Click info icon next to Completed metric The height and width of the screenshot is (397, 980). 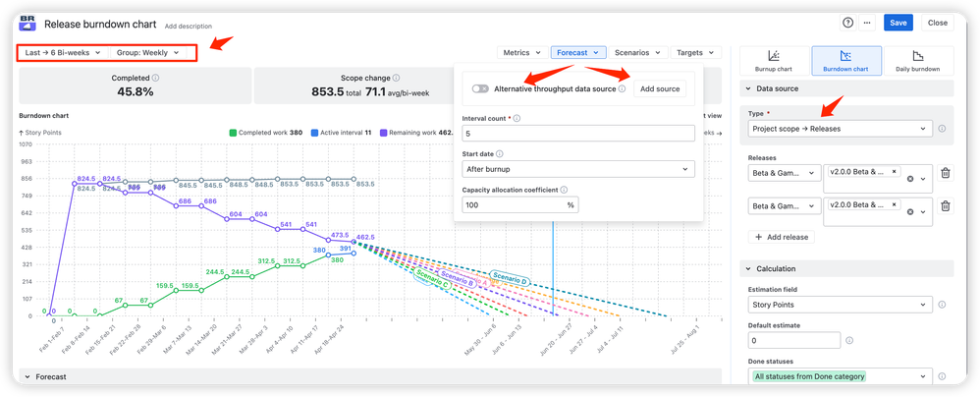click(x=155, y=79)
